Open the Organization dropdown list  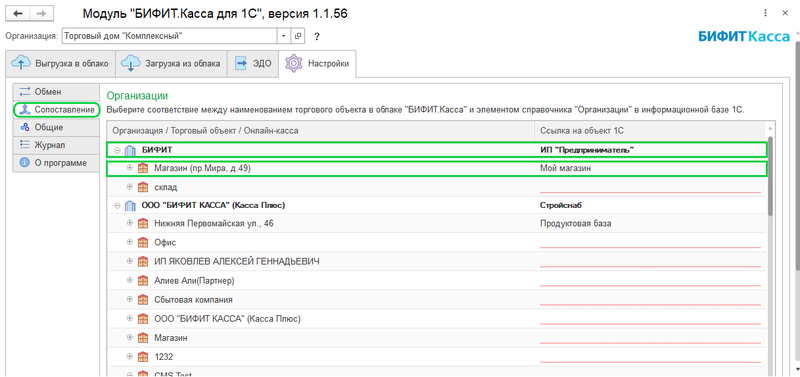point(284,36)
